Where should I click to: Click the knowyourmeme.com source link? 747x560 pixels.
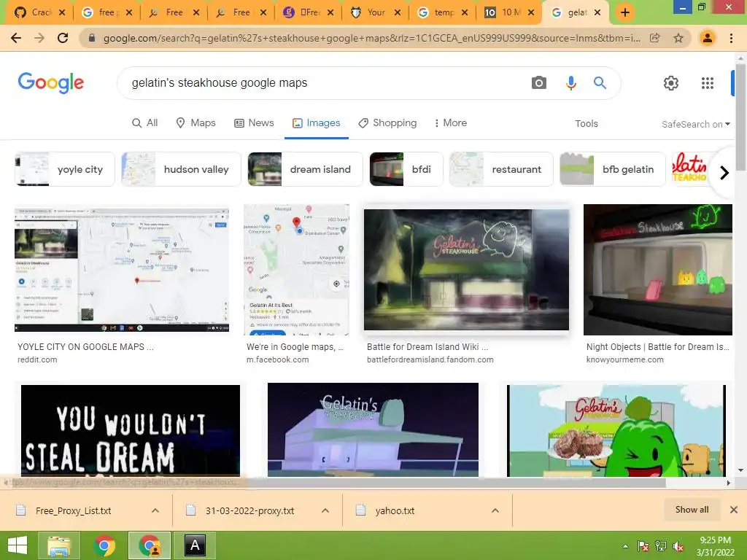[x=624, y=359]
